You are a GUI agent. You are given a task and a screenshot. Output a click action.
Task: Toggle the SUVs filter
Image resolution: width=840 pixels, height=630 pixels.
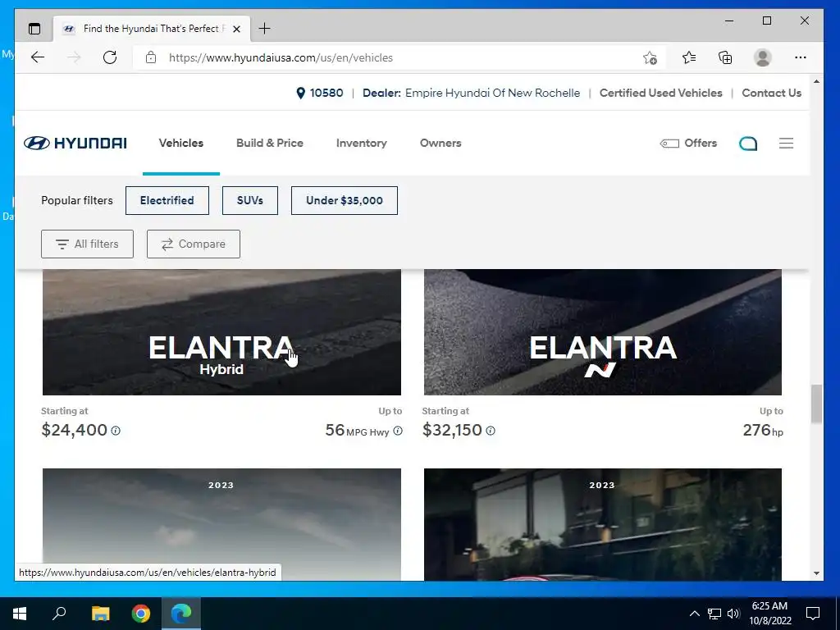coord(249,200)
